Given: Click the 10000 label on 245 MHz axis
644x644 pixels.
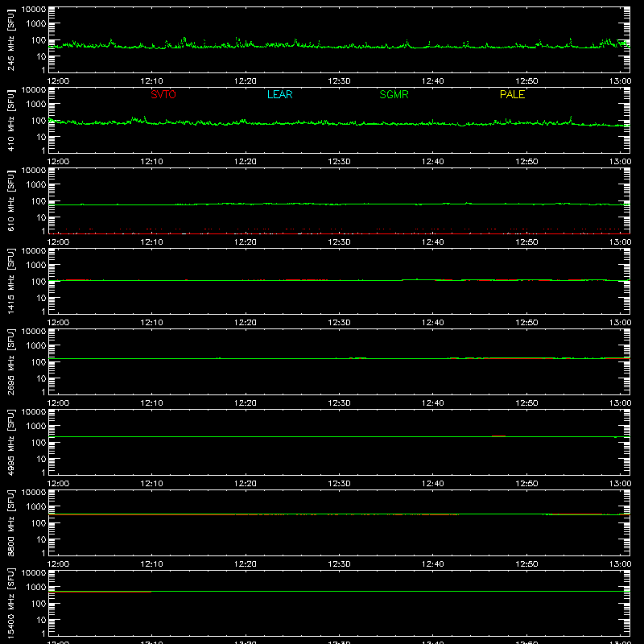Looking at the screenshot, I should (34, 10).
